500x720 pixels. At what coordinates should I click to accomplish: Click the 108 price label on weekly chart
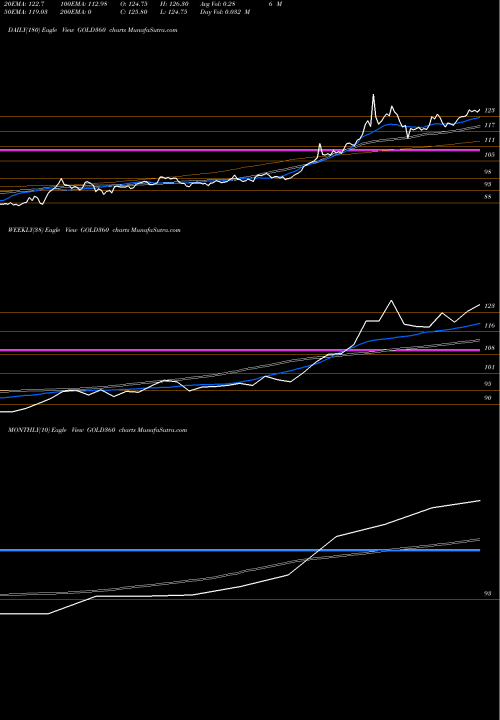pyautogui.click(x=489, y=348)
